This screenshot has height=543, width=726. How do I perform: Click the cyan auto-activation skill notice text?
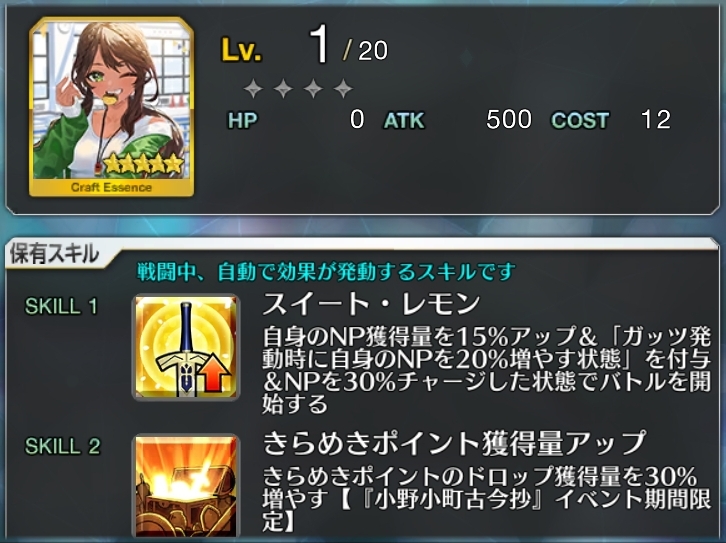[326, 272]
